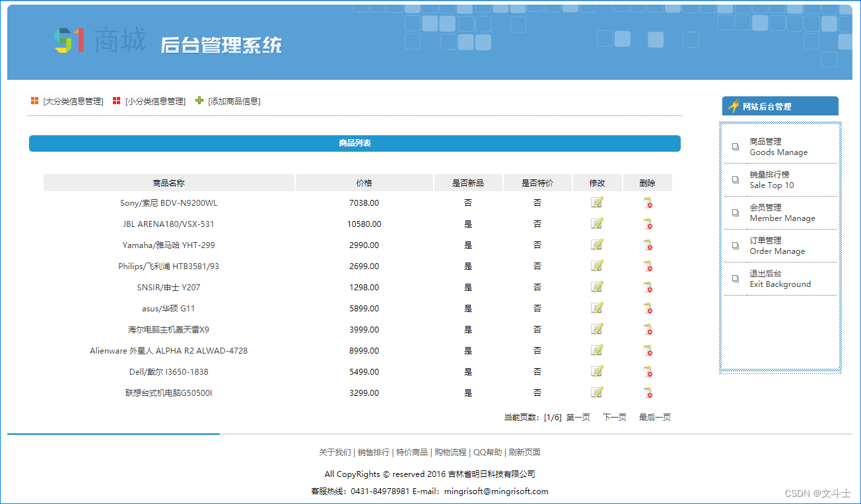Click the 价格 column header
861x504 pixels.
(x=364, y=183)
